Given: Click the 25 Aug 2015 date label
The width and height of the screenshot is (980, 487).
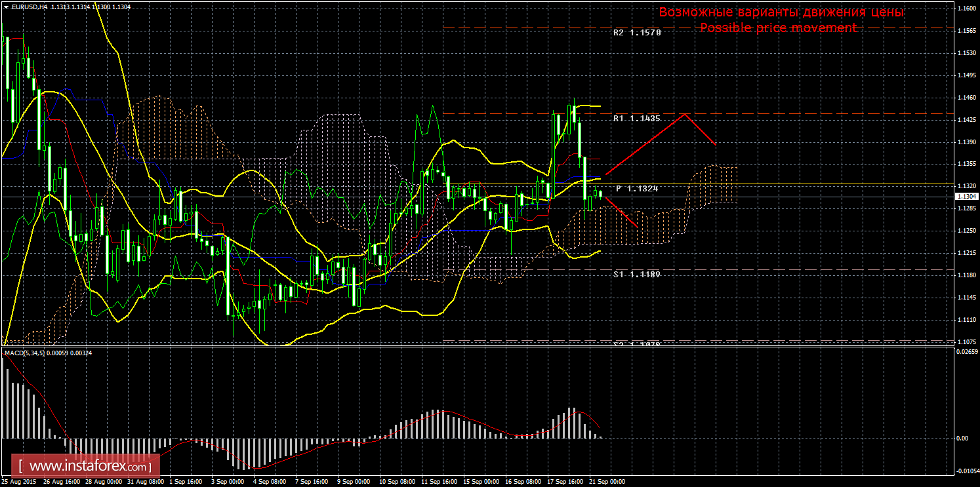Looking at the screenshot, I should point(18,482).
